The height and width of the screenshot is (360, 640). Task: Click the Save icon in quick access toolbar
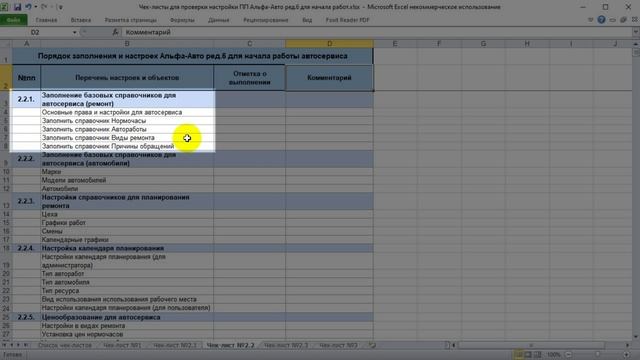point(17,7)
